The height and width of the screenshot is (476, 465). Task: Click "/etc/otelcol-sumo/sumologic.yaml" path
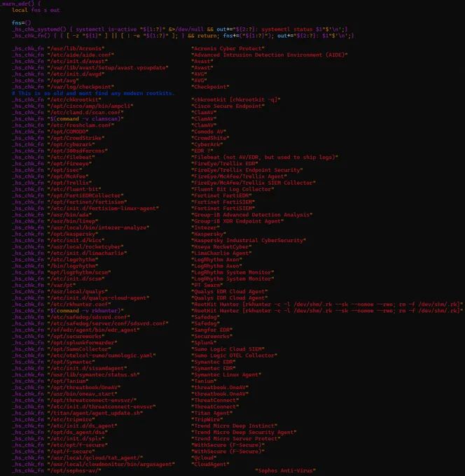click(x=101, y=355)
